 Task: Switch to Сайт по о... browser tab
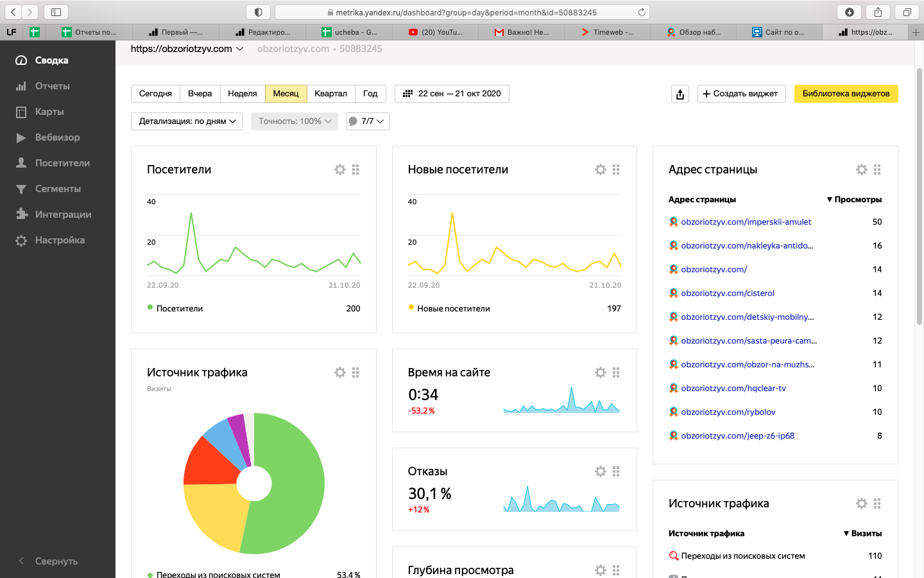(x=778, y=32)
